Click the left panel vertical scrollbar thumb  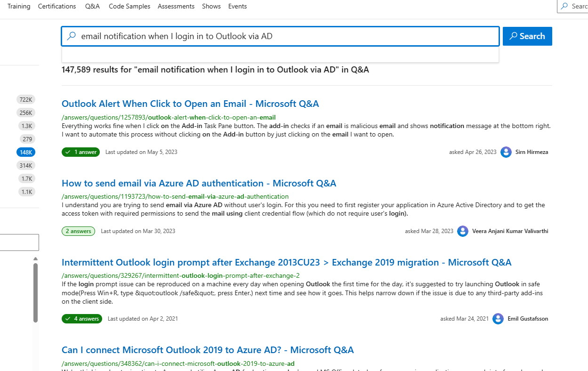coord(35,293)
